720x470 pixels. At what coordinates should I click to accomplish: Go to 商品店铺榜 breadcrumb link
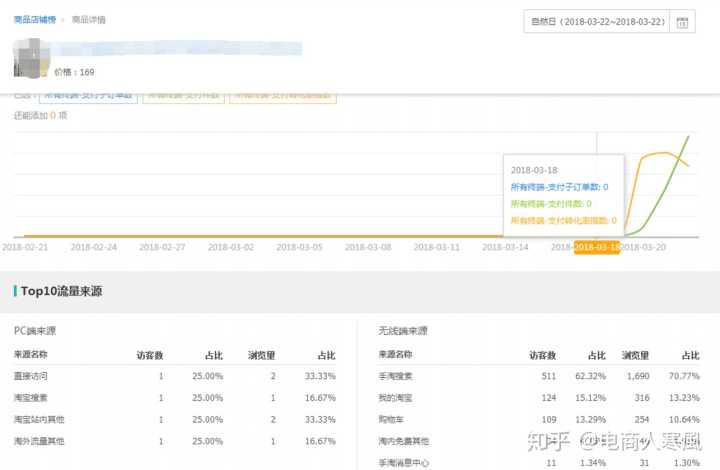pyautogui.click(x=34, y=19)
